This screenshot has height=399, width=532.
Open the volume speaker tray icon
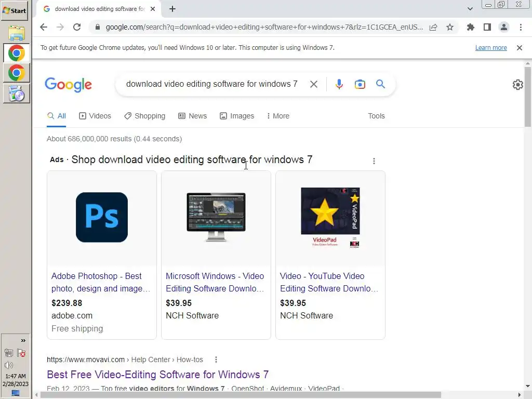pyautogui.click(x=9, y=365)
